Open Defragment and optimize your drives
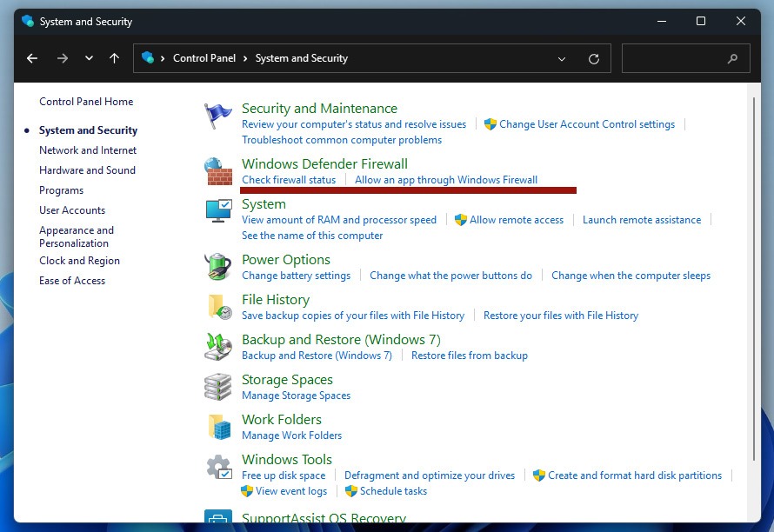 point(430,475)
